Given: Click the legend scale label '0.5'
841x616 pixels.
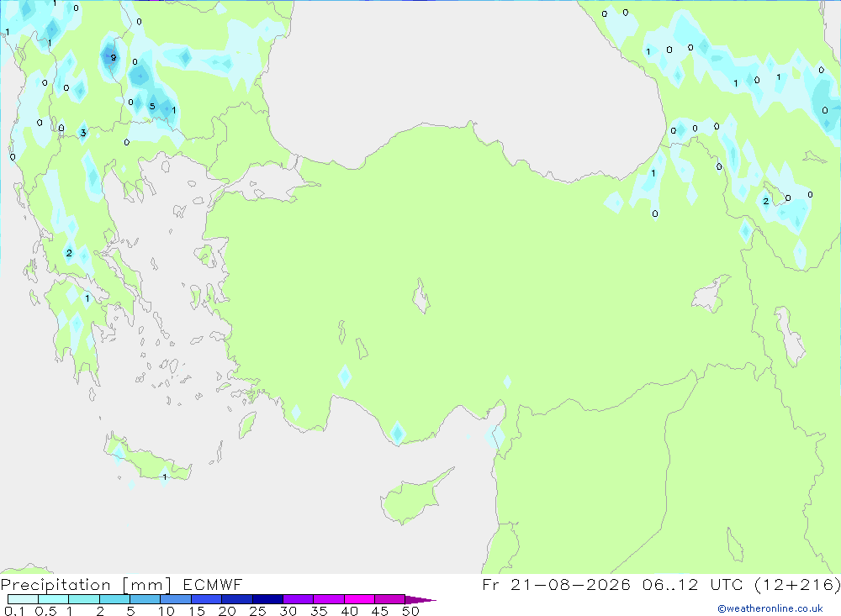Looking at the screenshot, I should [45, 611].
